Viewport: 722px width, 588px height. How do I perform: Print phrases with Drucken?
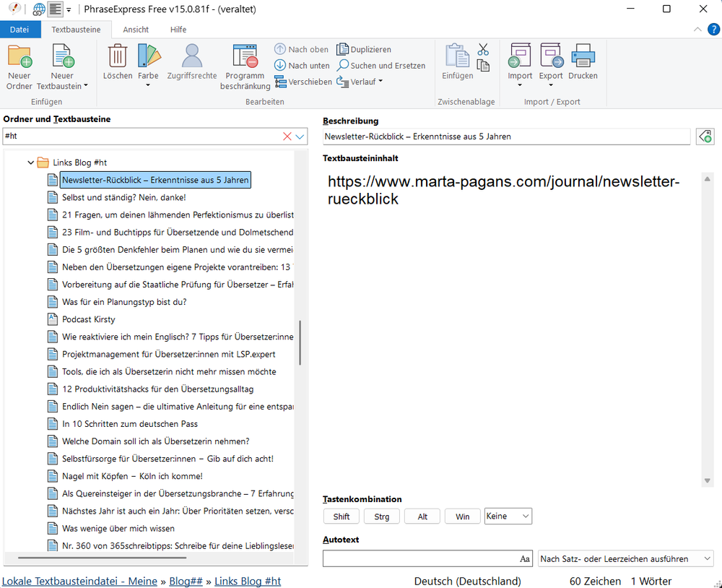click(583, 61)
